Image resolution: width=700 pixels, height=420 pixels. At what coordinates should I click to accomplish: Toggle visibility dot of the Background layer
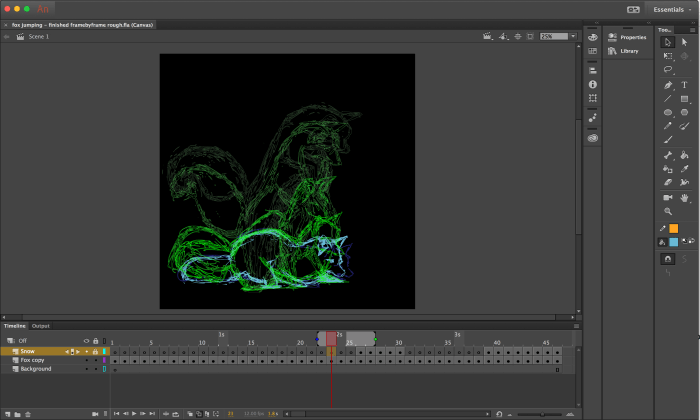point(86,369)
